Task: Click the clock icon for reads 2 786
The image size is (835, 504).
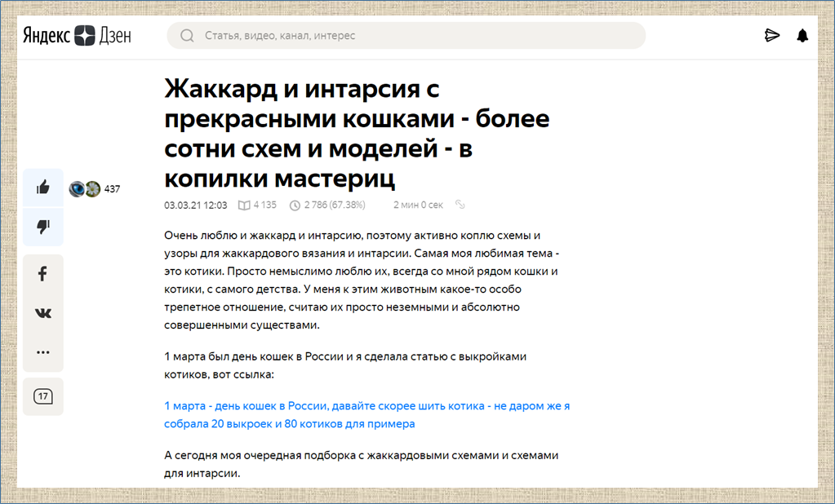Action: pos(295,206)
